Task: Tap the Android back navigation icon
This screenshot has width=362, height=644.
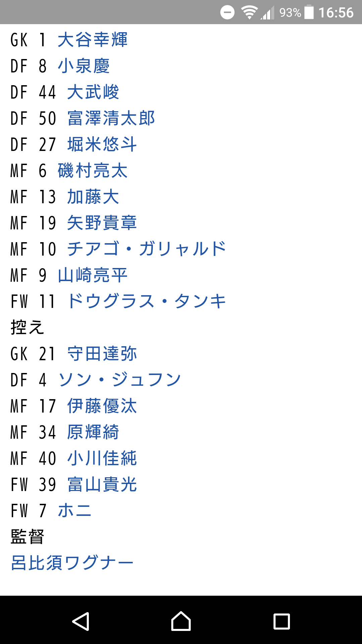Action: [x=81, y=621]
